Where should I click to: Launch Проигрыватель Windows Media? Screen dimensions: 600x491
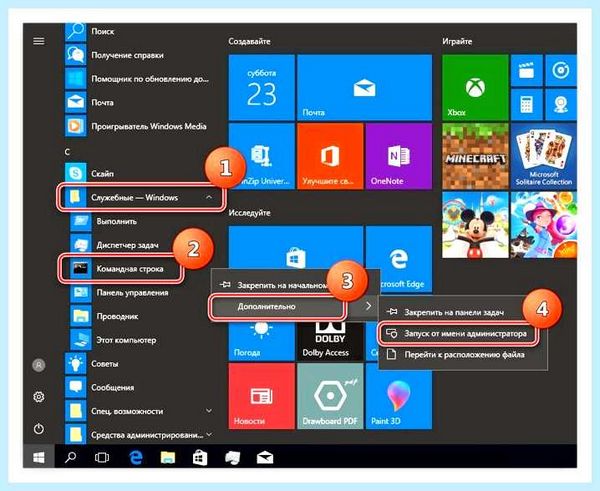pyautogui.click(x=138, y=126)
